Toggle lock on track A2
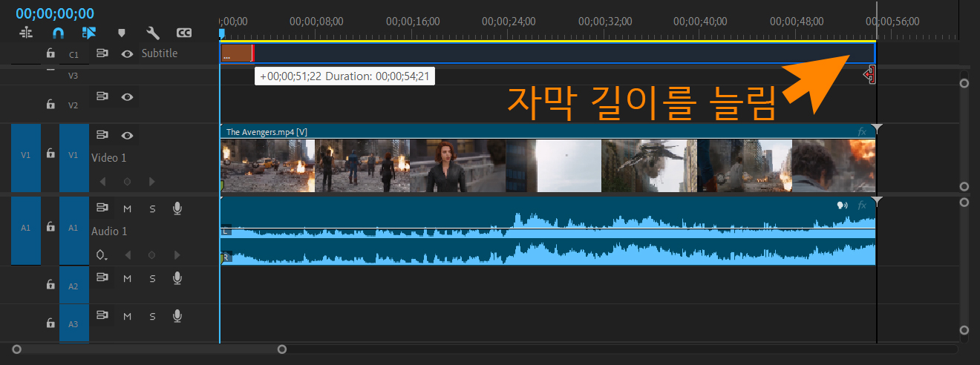980x365 pixels. [50, 285]
